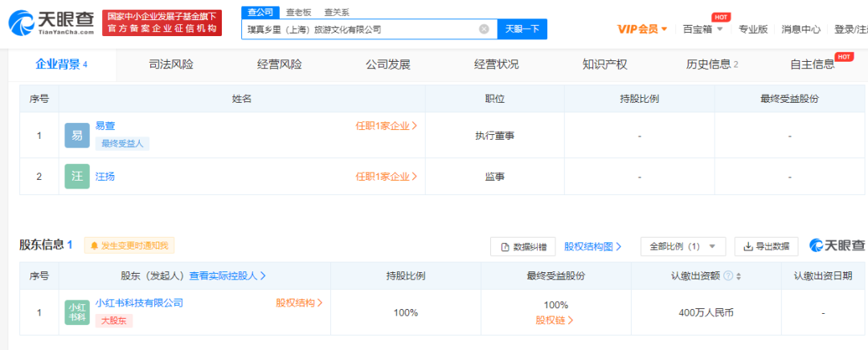
Task: Click the 股东信息 section heading
Action: [x=46, y=245]
